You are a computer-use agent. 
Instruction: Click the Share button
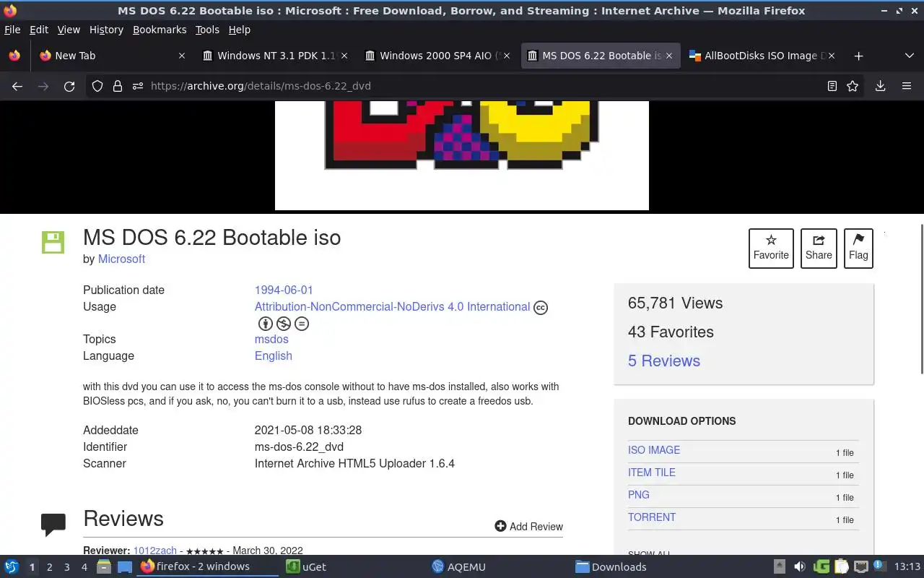(x=819, y=248)
